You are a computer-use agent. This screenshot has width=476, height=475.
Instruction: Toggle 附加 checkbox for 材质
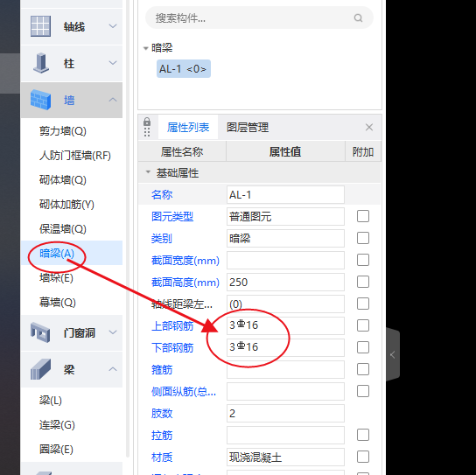click(x=363, y=457)
